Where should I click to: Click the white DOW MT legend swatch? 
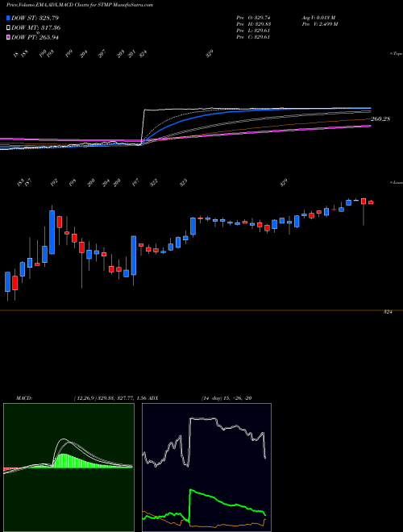[x=8, y=27]
